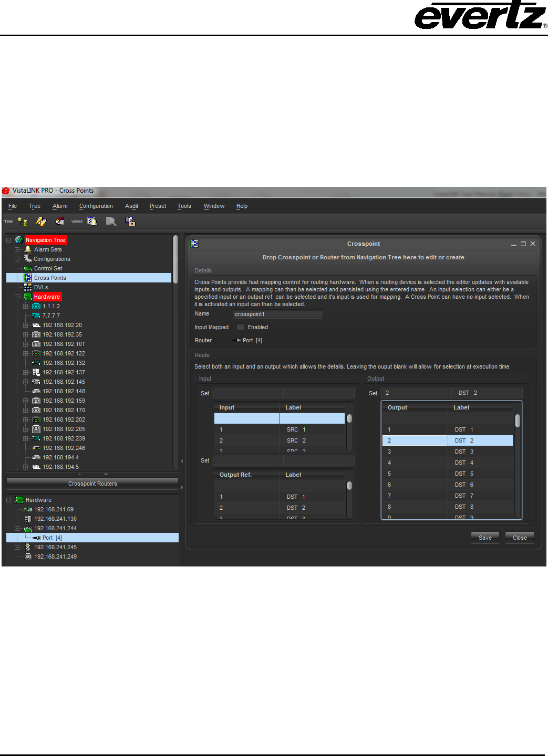Click the device icon for 192.168.192.137
The height and width of the screenshot is (756, 548).
click(x=36, y=372)
